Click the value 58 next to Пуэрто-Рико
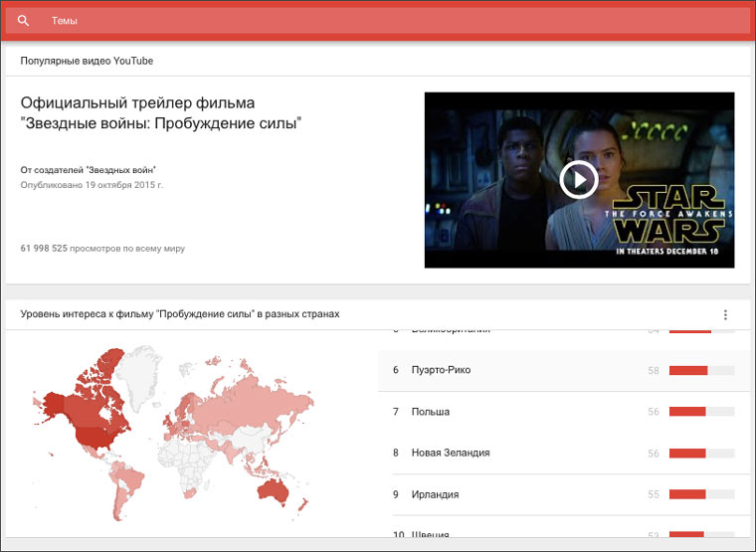 654,370
